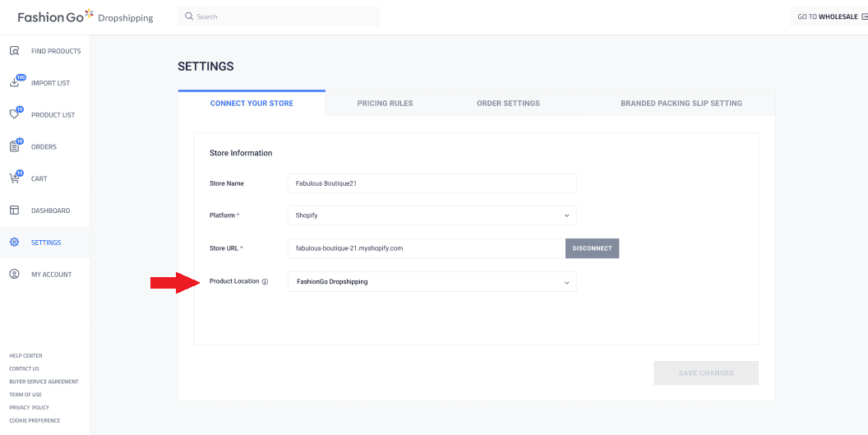This screenshot has height=435, width=868.
Task: Open the Order Settings tab
Action: (508, 104)
